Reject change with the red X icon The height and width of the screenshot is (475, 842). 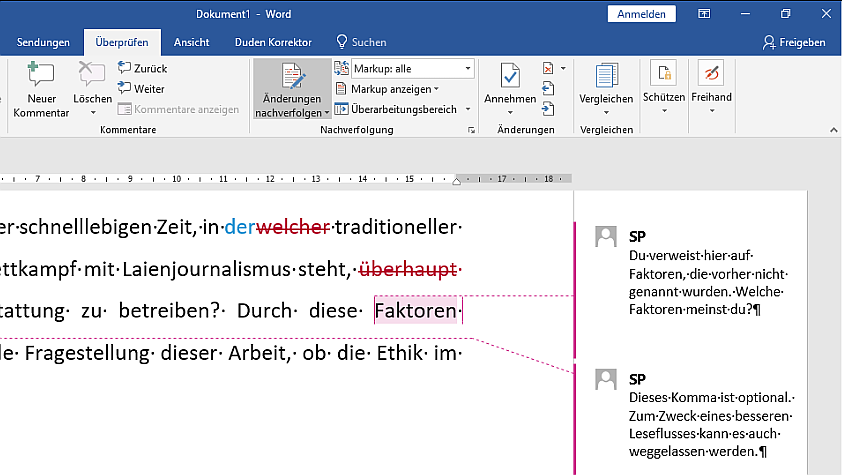(548, 69)
